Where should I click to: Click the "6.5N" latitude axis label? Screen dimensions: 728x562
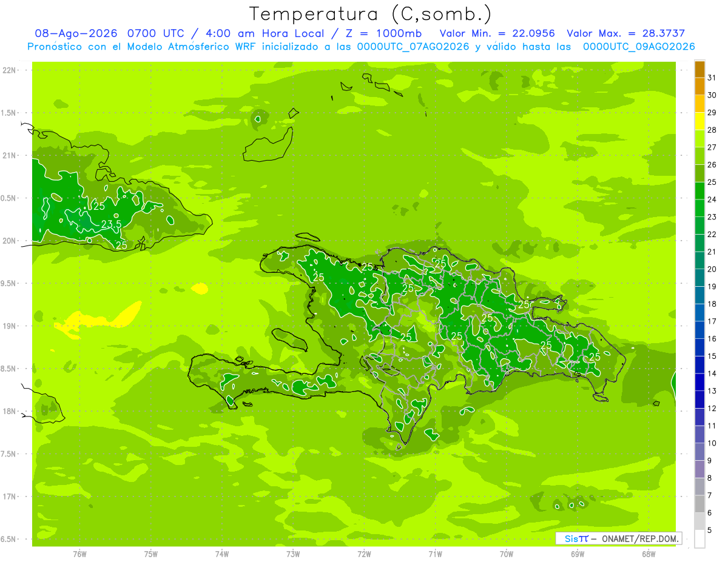(9, 539)
